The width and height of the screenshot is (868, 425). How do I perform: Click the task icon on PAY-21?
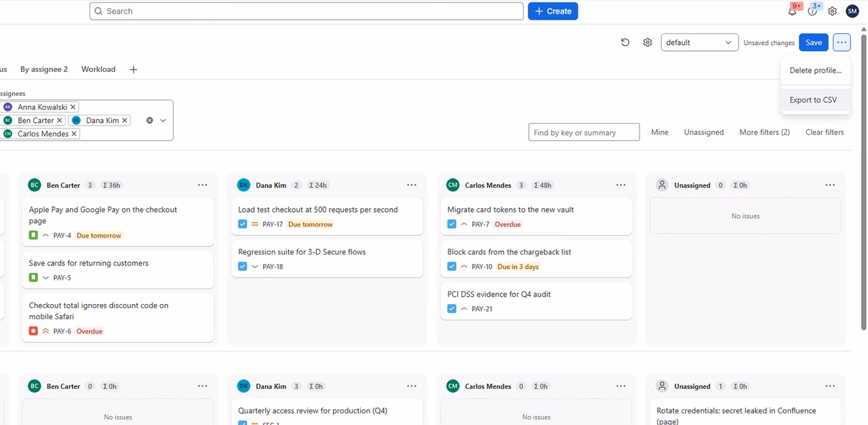pyautogui.click(x=452, y=309)
